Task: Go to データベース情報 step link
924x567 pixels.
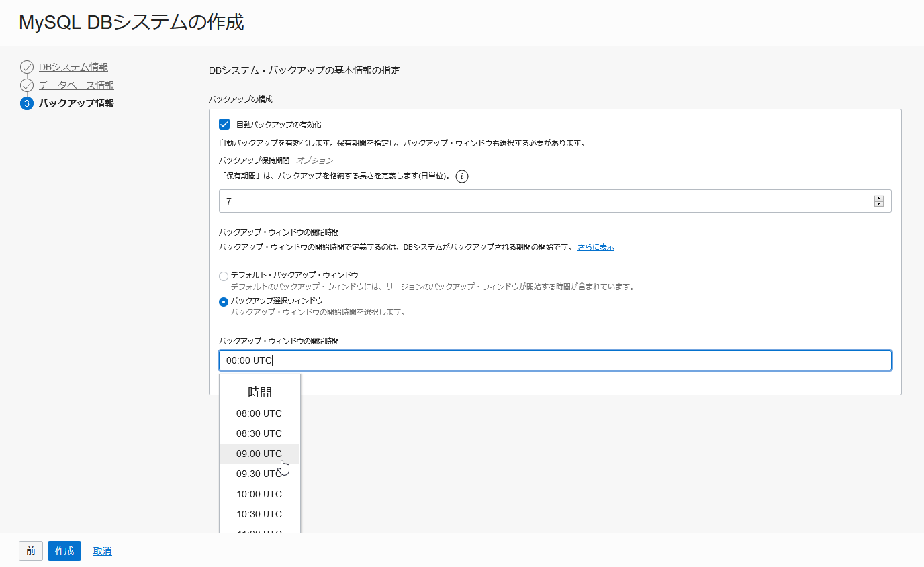Action: (x=77, y=85)
